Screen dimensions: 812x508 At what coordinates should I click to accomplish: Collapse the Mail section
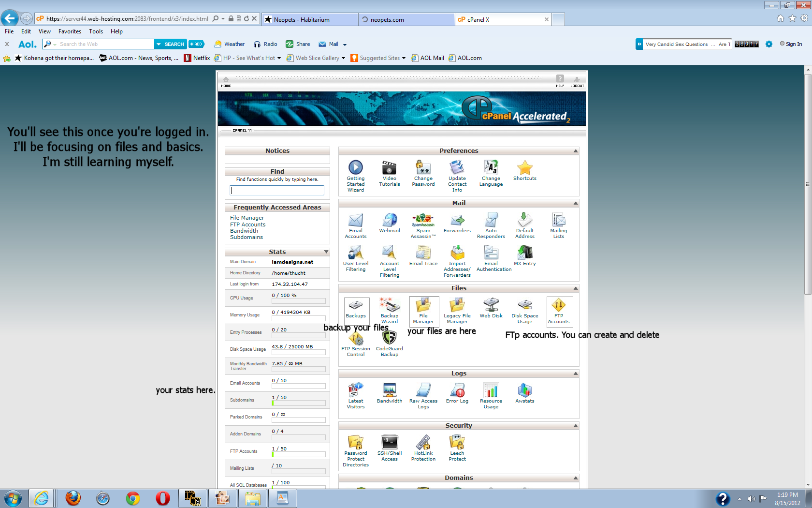(576, 203)
